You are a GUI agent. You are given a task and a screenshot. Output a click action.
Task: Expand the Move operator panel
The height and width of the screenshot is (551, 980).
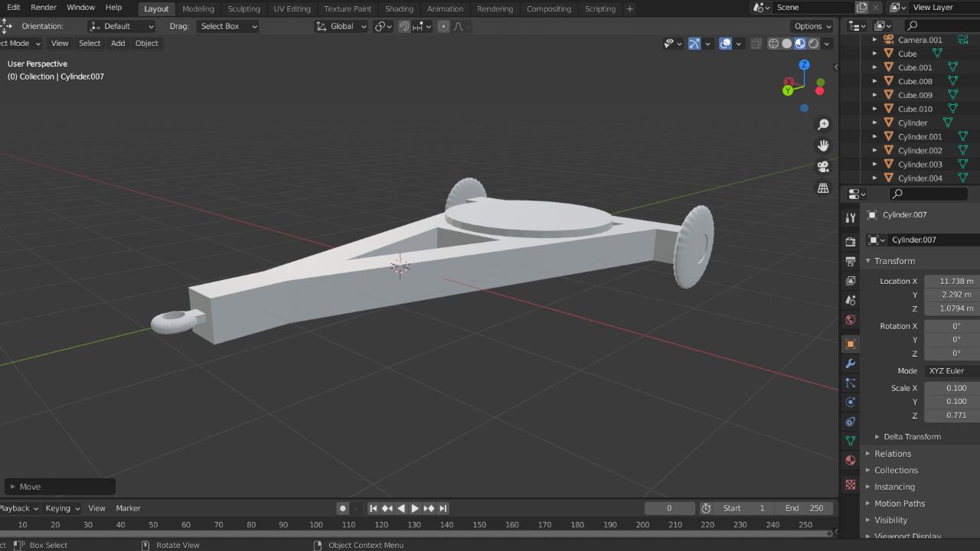[x=60, y=487]
